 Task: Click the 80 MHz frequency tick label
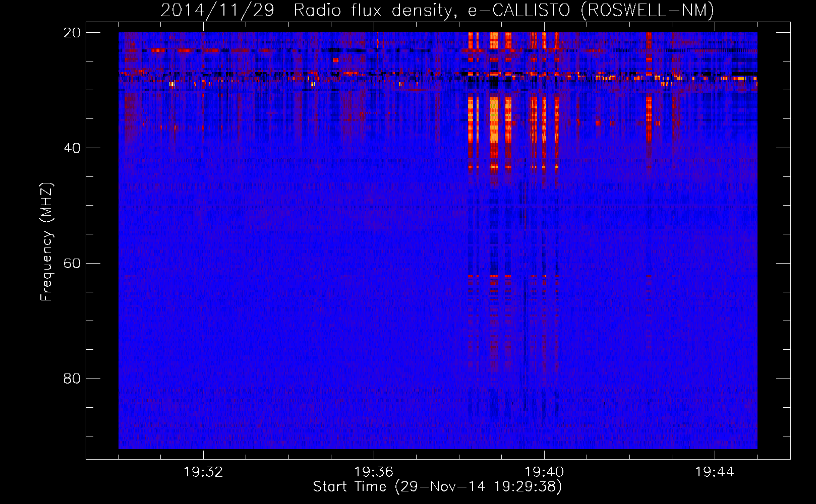click(72, 379)
